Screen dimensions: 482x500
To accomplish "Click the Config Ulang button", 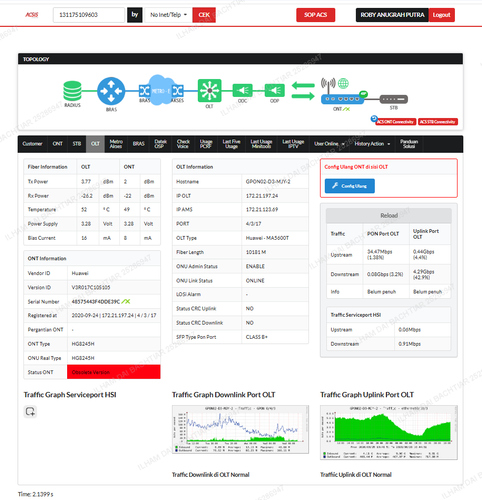I will [x=350, y=186].
